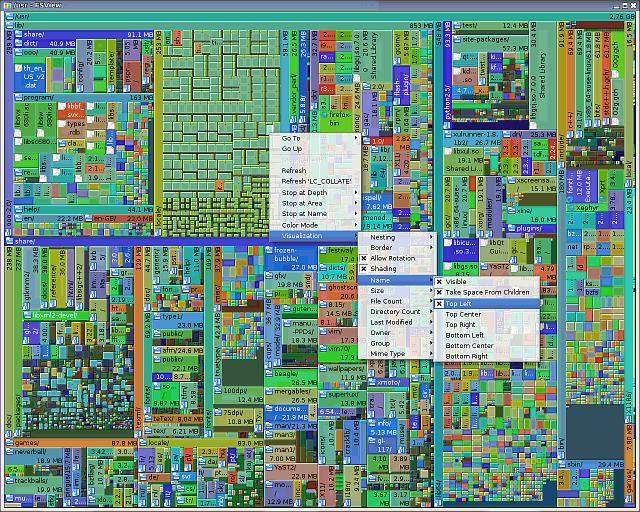Image resolution: width=640 pixels, height=512 pixels.
Task: Expand the Go To submenu
Action: [314, 138]
